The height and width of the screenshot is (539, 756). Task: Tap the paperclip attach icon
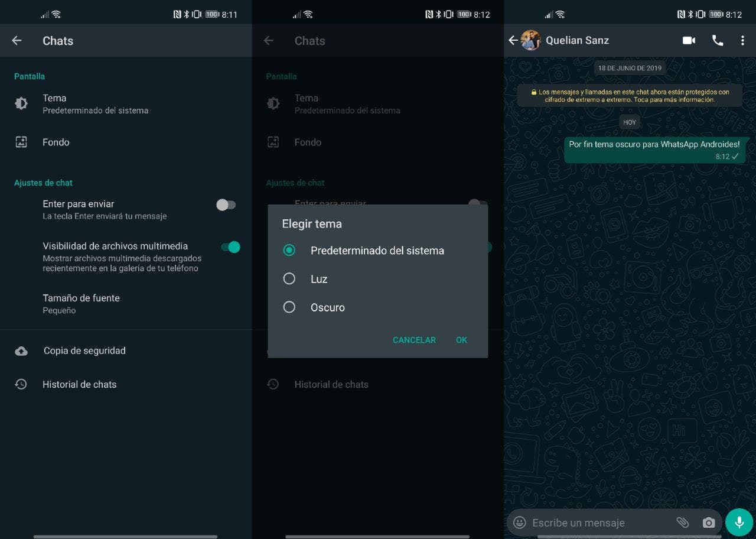[x=682, y=522]
